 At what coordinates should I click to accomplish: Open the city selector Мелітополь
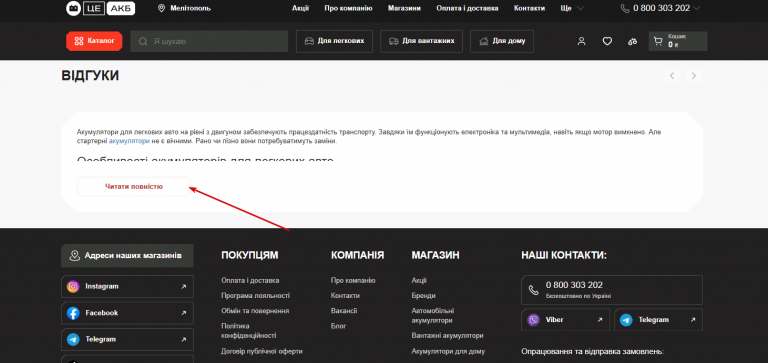191,8
